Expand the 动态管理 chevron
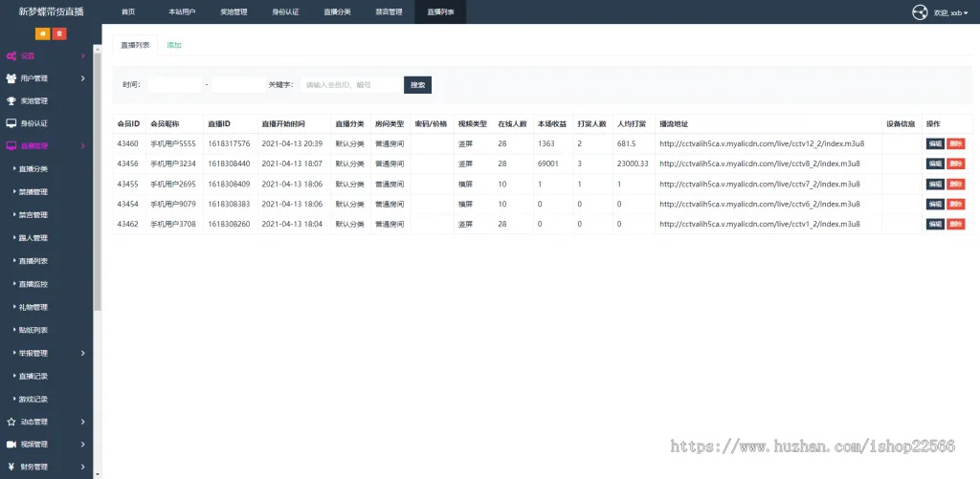980x479 pixels. coord(83,423)
